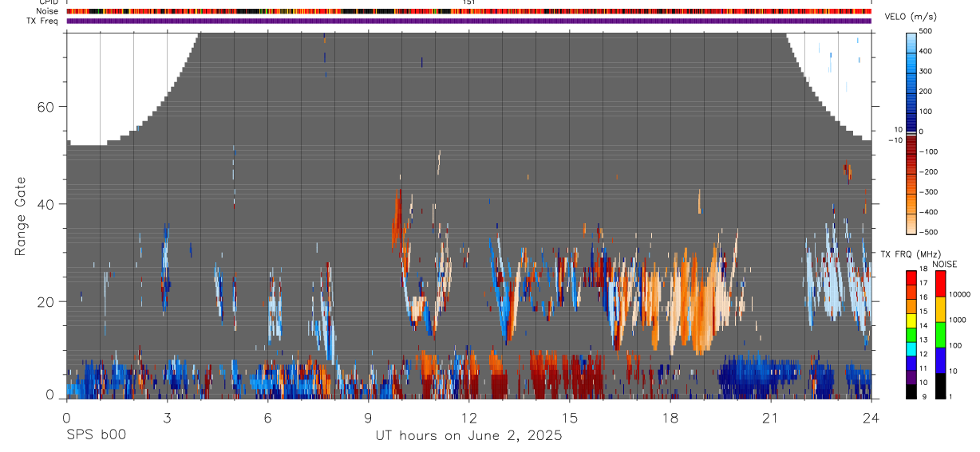Click the "SPS b00" radar beam label
The height and width of the screenshot is (452, 980).
coord(96,435)
